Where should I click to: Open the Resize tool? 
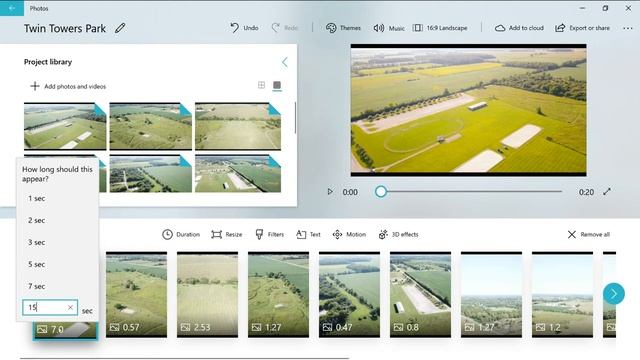click(x=227, y=234)
